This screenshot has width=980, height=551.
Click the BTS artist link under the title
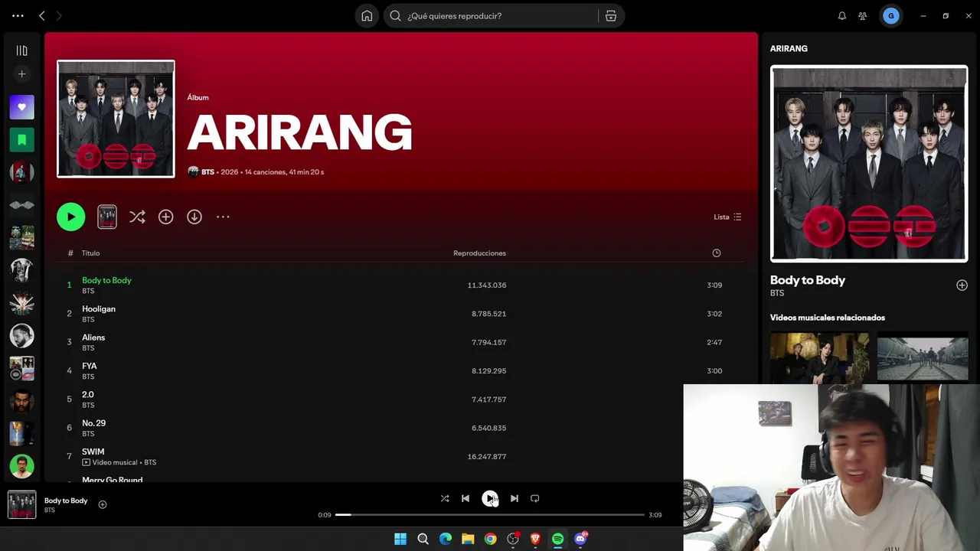[207, 172]
